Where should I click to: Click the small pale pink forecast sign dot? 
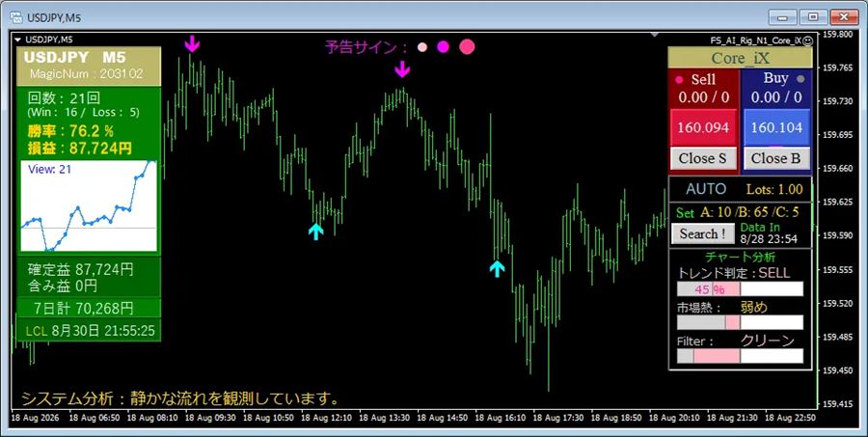click(x=422, y=47)
